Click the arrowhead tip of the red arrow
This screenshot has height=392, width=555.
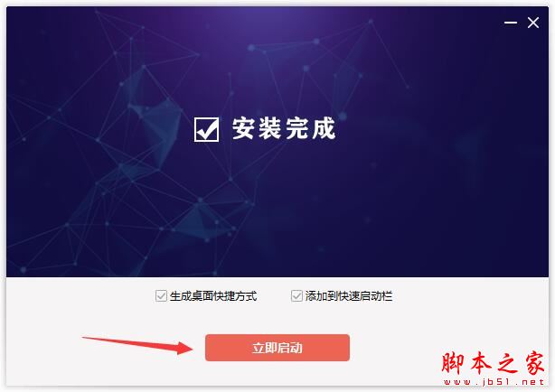pyautogui.click(x=191, y=348)
